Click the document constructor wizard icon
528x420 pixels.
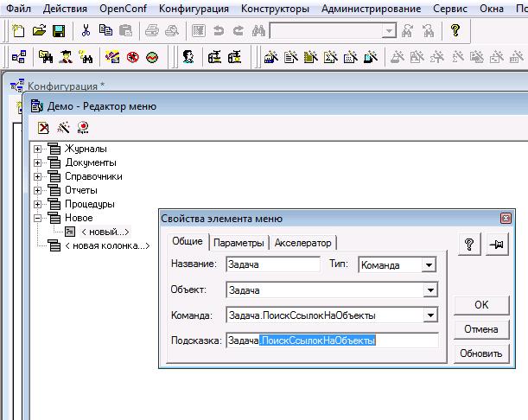click(291, 57)
